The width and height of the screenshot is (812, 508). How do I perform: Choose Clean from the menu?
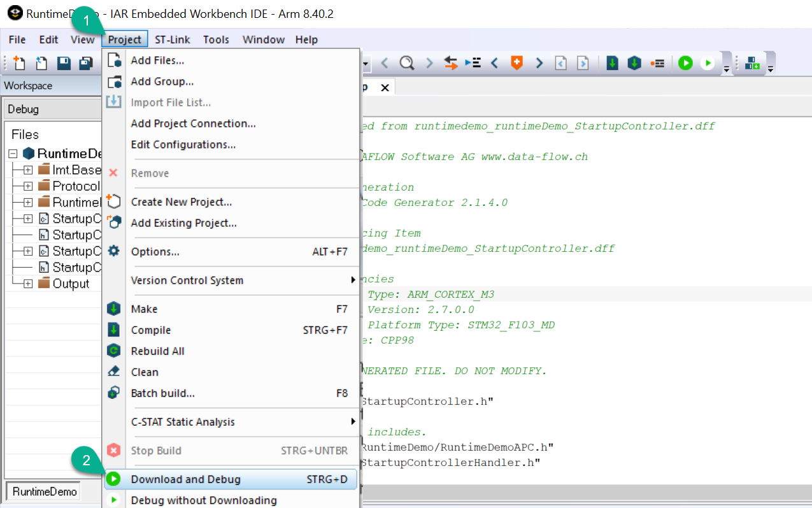point(231,372)
